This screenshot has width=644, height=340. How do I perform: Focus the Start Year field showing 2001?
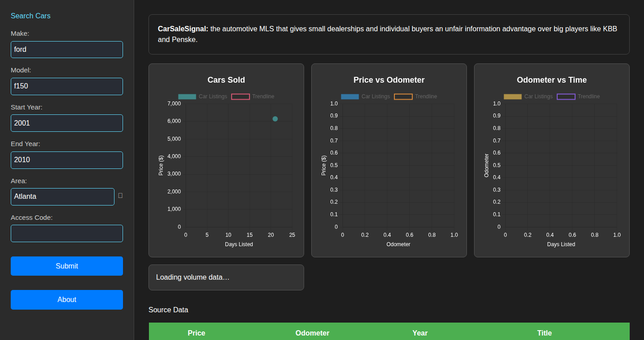[67, 123]
